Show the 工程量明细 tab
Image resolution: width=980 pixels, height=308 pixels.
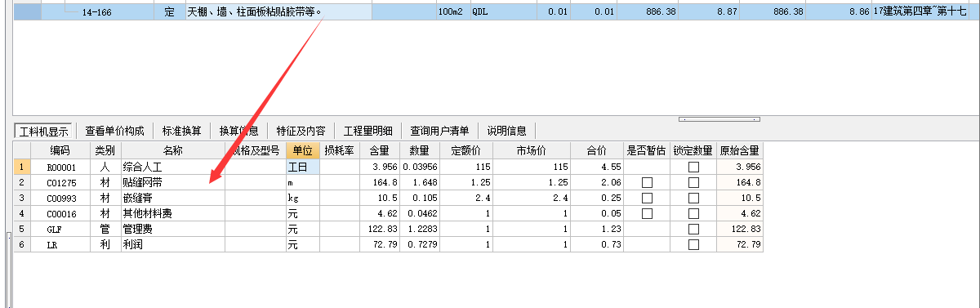pyautogui.click(x=368, y=130)
